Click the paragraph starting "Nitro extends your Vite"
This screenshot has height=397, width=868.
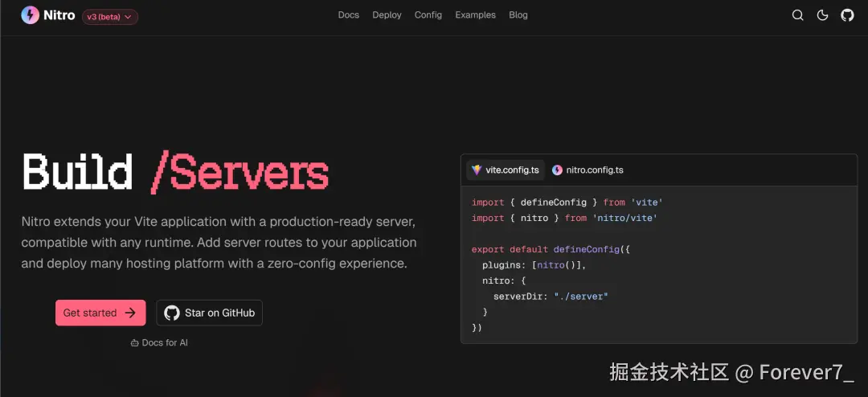219,243
